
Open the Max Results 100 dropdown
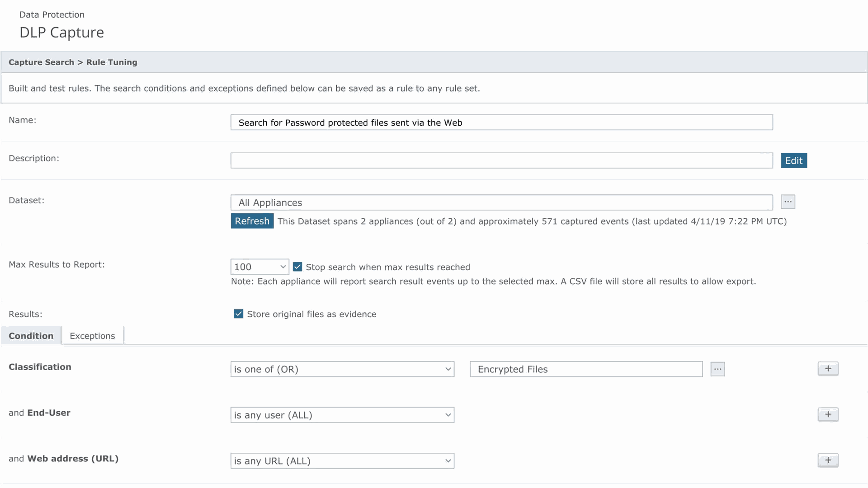pyautogui.click(x=259, y=267)
